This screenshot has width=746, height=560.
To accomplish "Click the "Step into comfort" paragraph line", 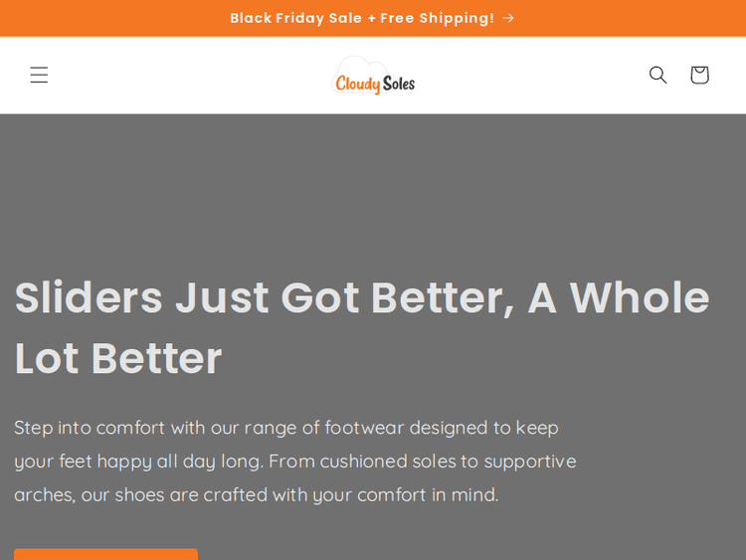I will point(286,428).
